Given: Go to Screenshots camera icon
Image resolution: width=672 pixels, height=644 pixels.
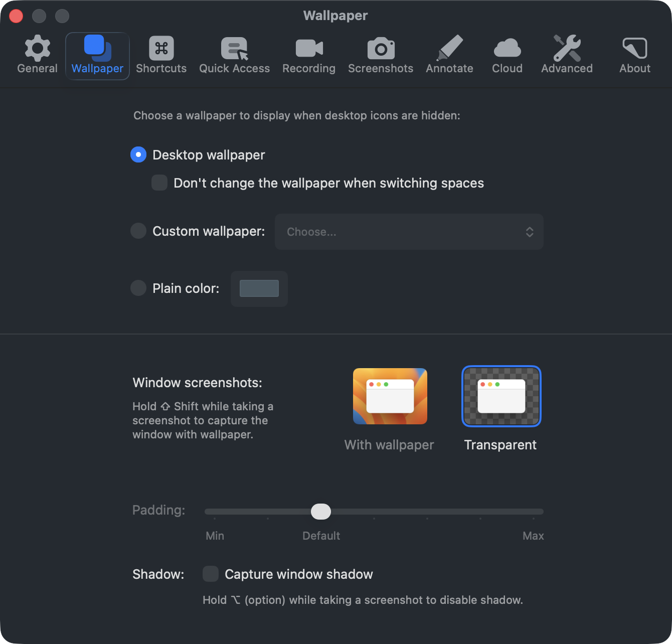Looking at the screenshot, I should pyautogui.click(x=381, y=49).
